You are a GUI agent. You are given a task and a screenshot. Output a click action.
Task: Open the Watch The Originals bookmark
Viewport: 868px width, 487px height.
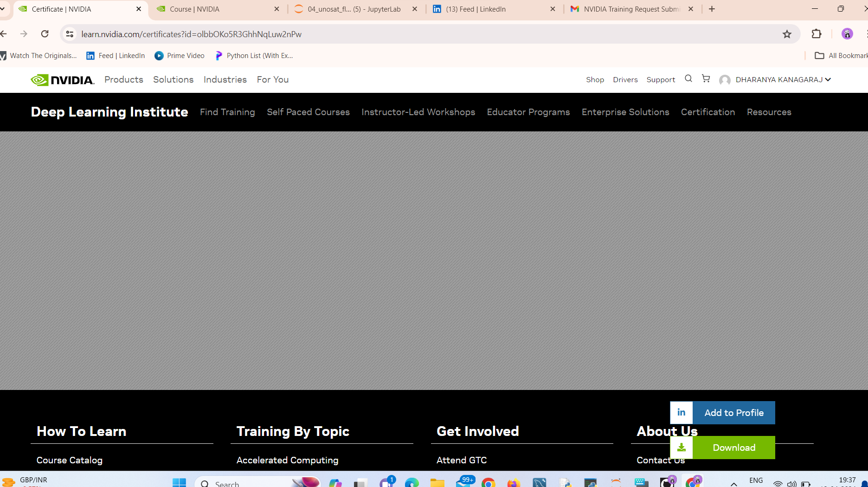[x=39, y=56]
